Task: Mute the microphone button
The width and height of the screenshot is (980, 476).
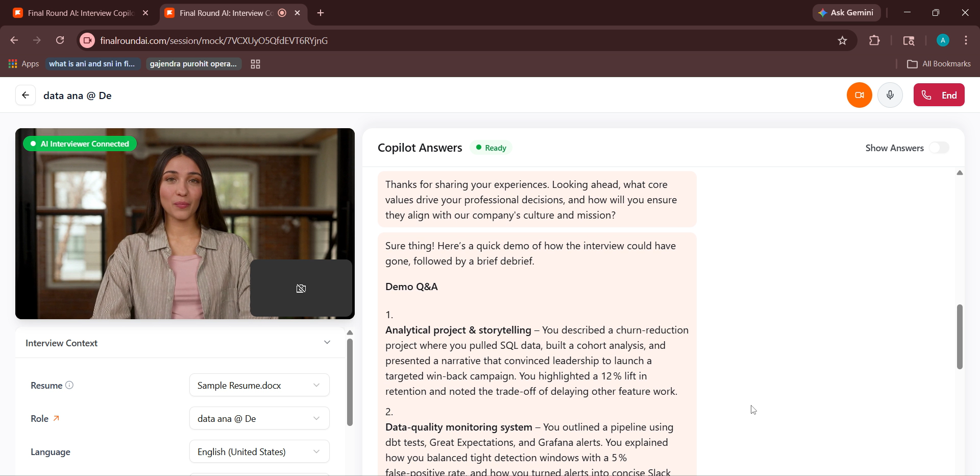Action: click(890, 95)
